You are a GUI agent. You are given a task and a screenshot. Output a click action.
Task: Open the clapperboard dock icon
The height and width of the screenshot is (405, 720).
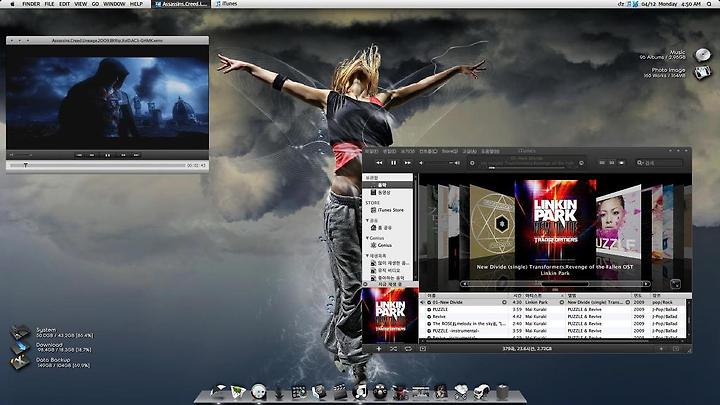pos(340,392)
